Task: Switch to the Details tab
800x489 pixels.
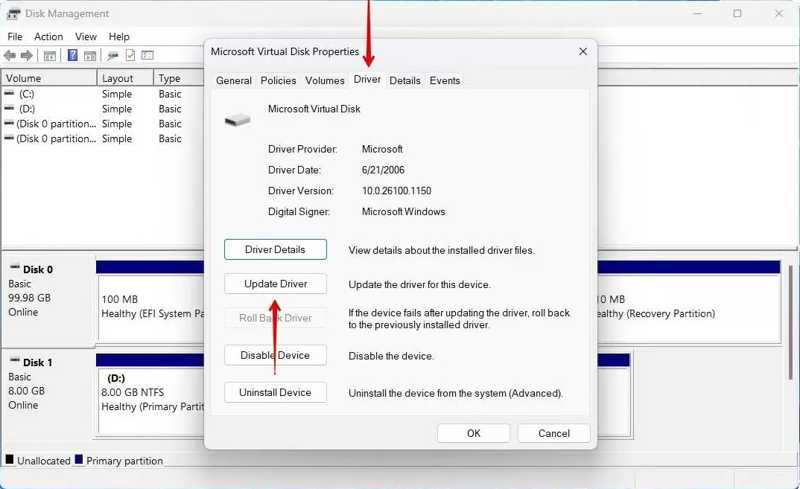Action: click(x=405, y=81)
